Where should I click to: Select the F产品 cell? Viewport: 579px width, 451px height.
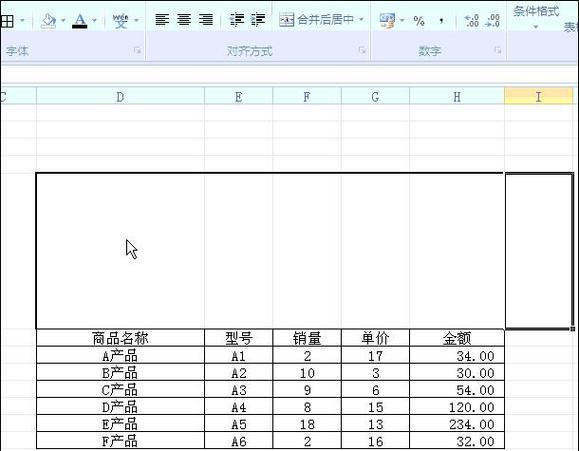pos(120,440)
